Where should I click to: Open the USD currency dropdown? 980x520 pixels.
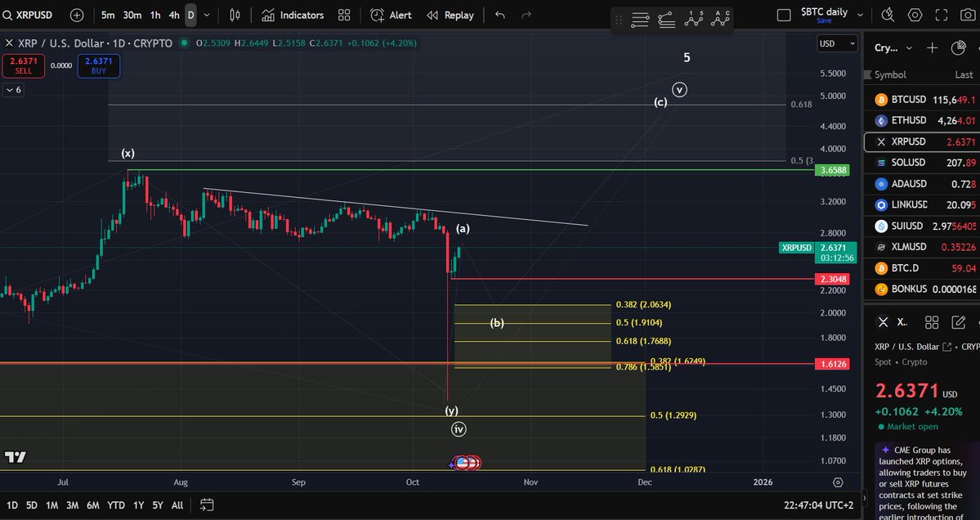tap(838, 43)
